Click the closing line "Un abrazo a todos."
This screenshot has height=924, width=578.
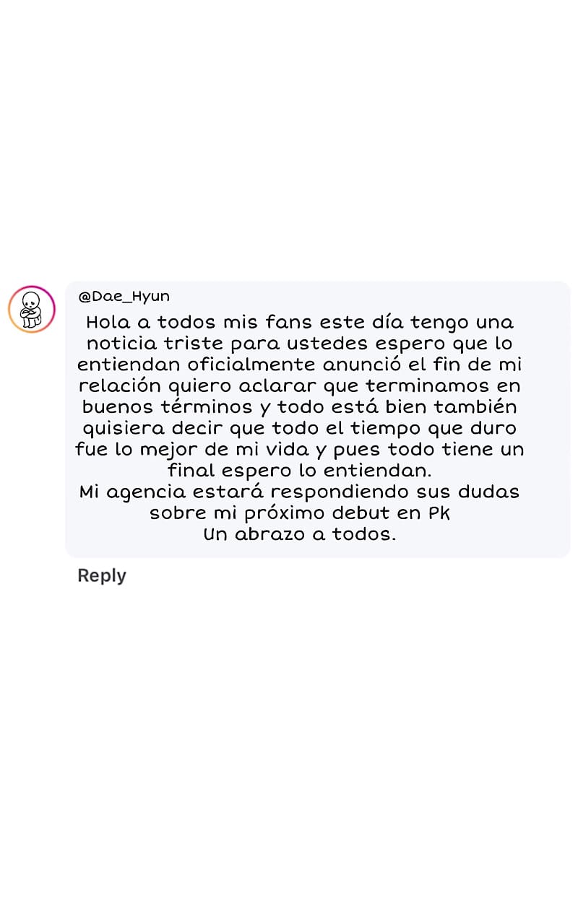click(300, 535)
